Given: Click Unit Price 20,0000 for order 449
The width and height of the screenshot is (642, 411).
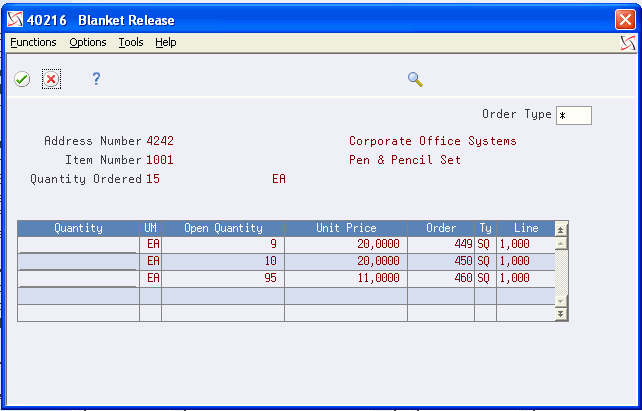Looking at the screenshot, I should (x=346, y=244).
